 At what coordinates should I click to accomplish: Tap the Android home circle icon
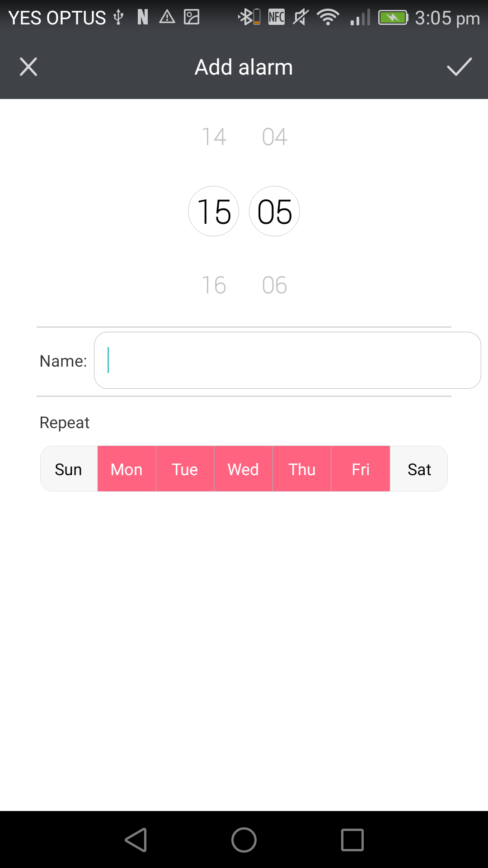coord(244,840)
